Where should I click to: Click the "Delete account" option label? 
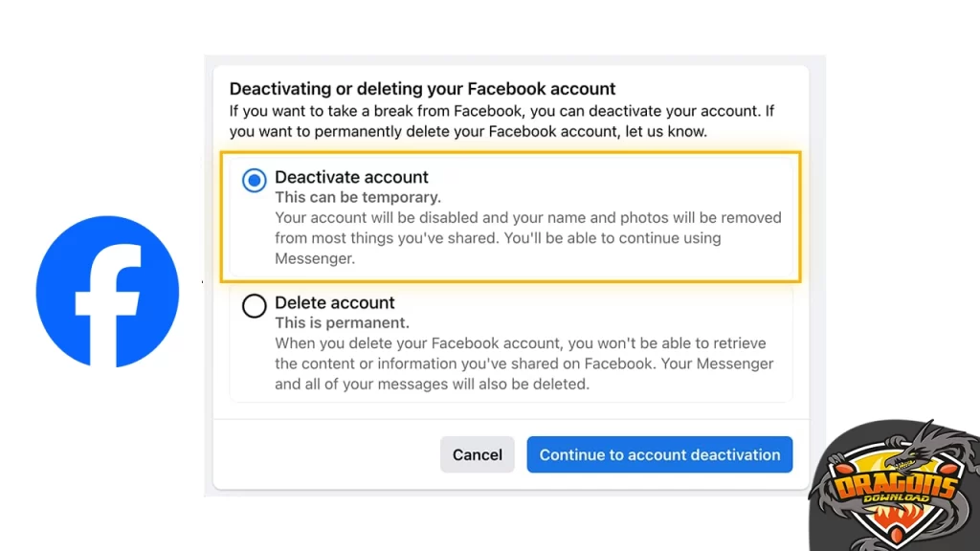click(334, 302)
